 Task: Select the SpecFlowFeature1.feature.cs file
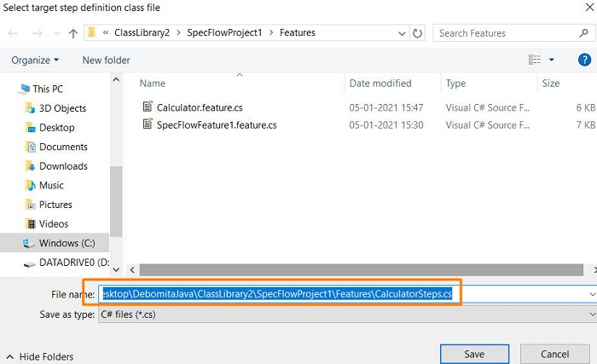click(x=217, y=124)
